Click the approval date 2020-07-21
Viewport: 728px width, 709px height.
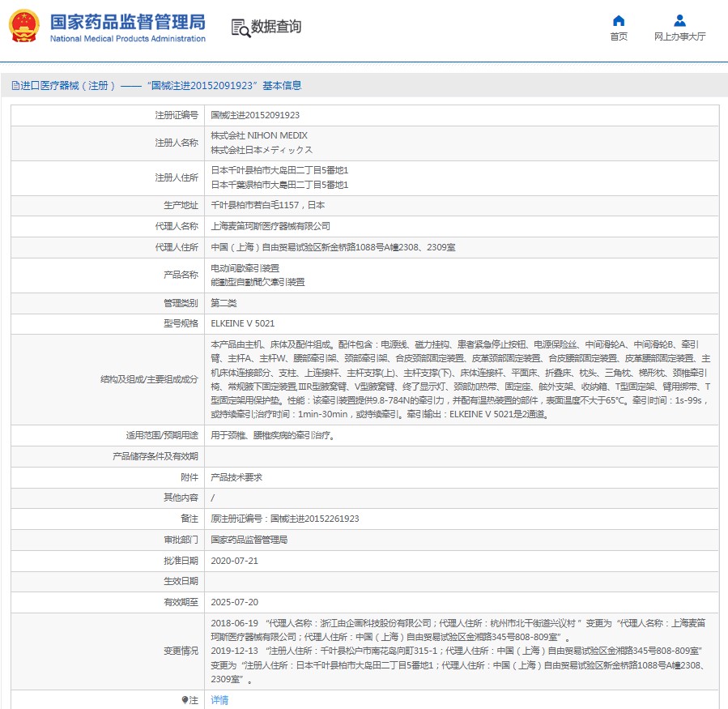pos(234,561)
